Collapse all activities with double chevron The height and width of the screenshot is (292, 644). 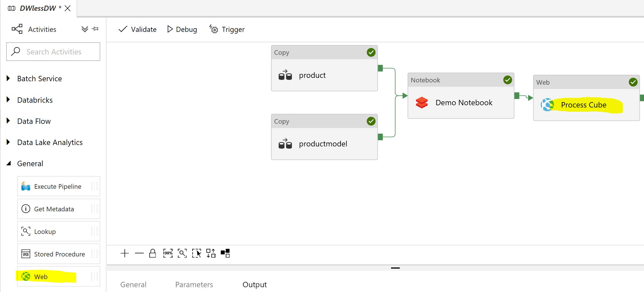[85, 29]
